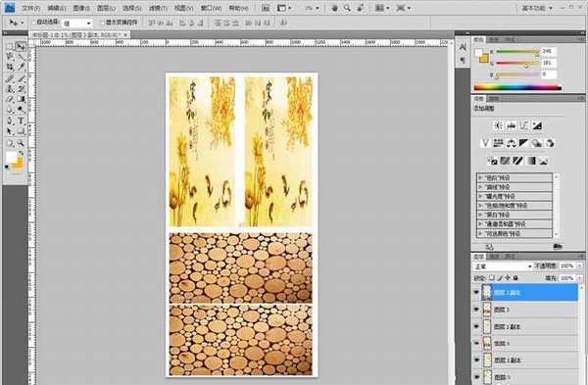Toggle the 自动选择 auto-select checkbox
The image size is (588, 385).
(33, 23)
